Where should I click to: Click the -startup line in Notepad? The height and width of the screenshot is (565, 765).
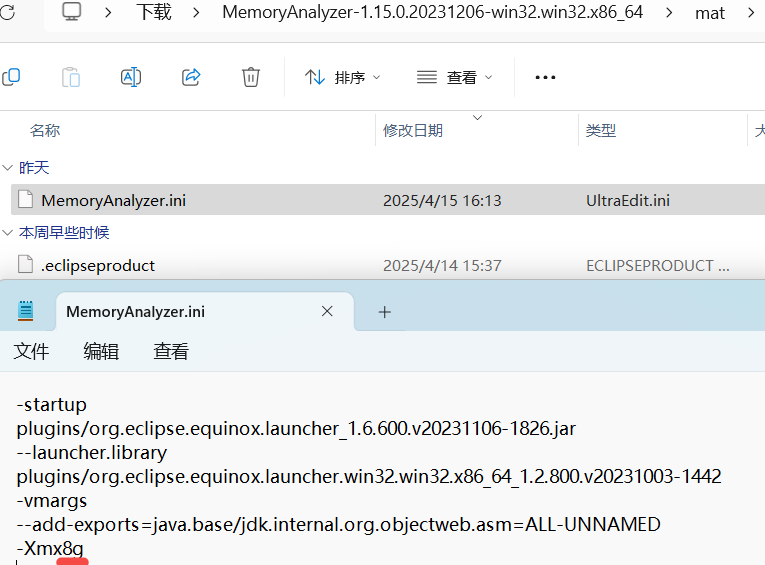52,405
